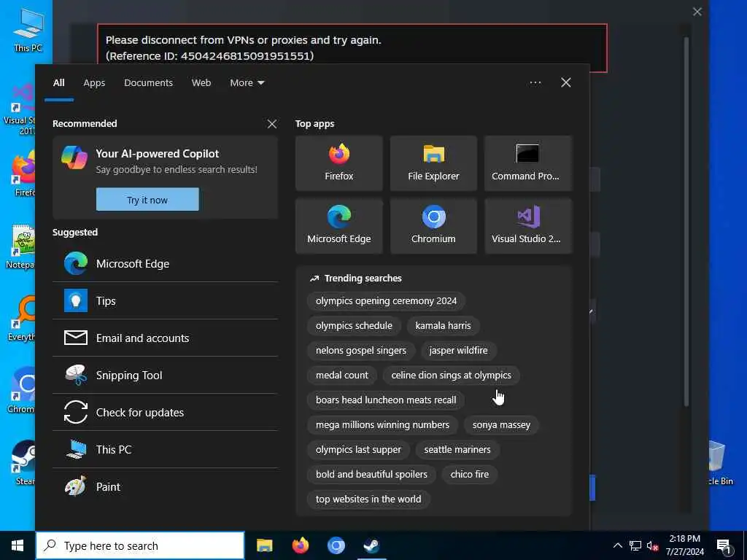Open Tips from Suggested list
This screenshot has width=747, height=560.
(x=166, y=301)
